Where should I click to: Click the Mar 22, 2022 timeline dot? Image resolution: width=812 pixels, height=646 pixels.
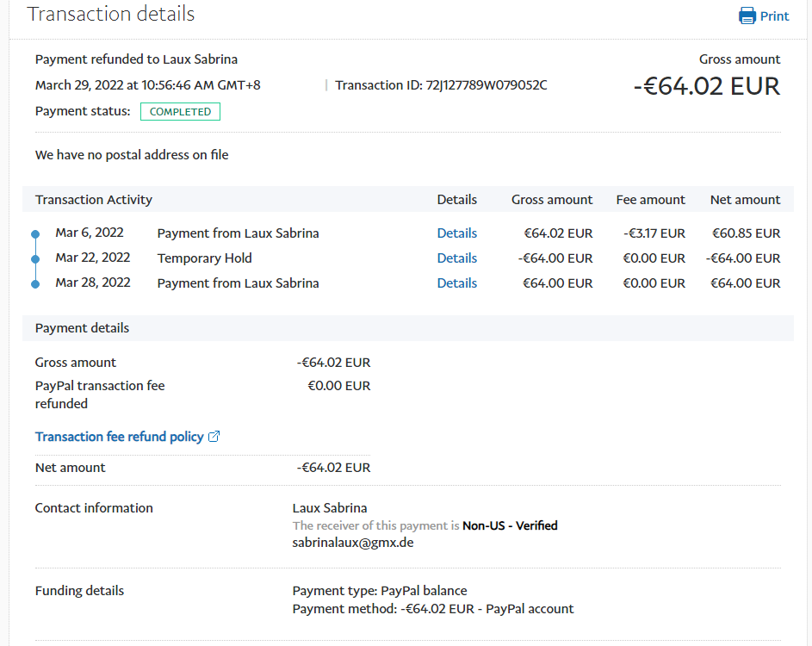35,258
